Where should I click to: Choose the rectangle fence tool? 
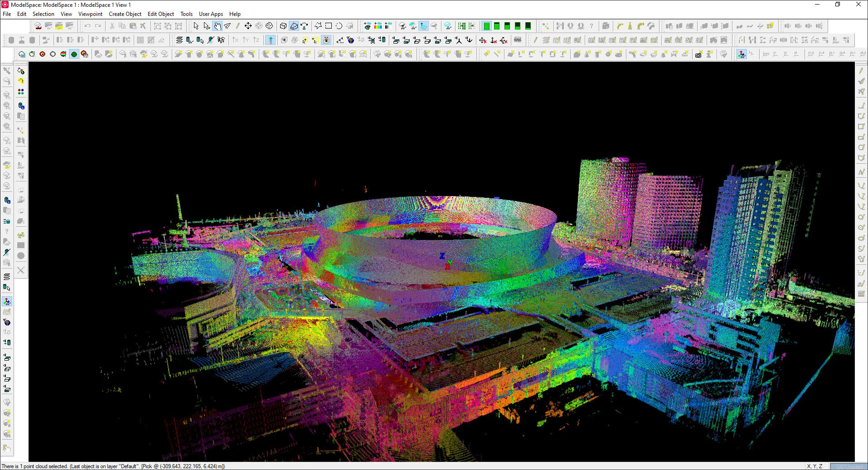click(329, 26)
